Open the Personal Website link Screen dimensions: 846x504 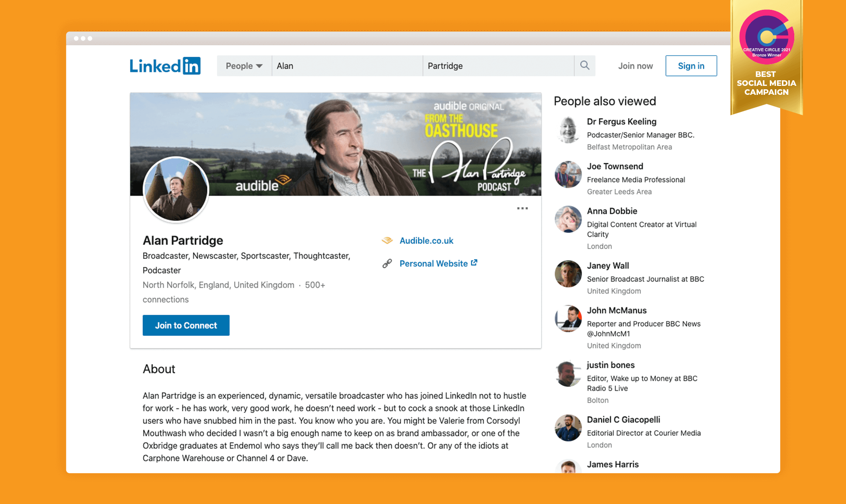click(438, 264)
